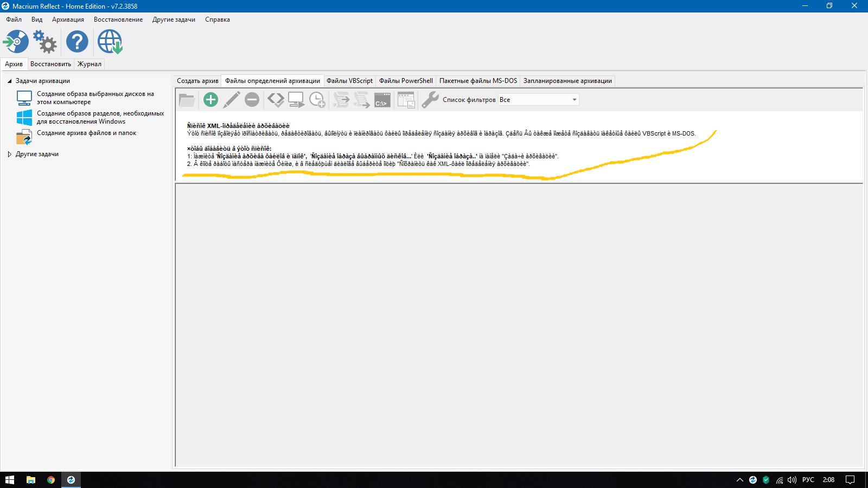The height and width of the screenshot is (488, 868).
Task: Open Chrome from the taskbar
Action: pyautogui.click(x=51, y=480)
